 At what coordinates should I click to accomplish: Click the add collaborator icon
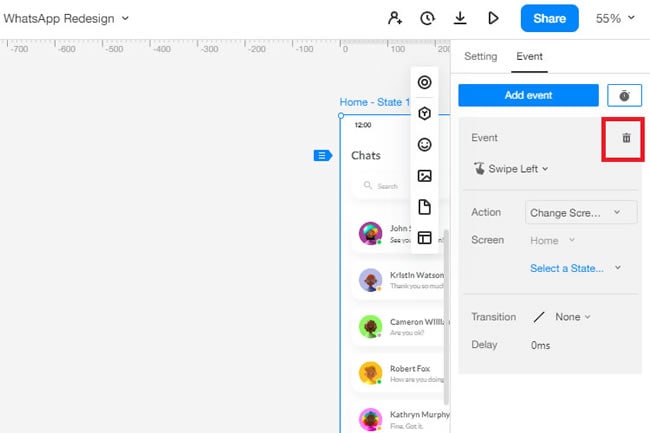coord(395,18)
